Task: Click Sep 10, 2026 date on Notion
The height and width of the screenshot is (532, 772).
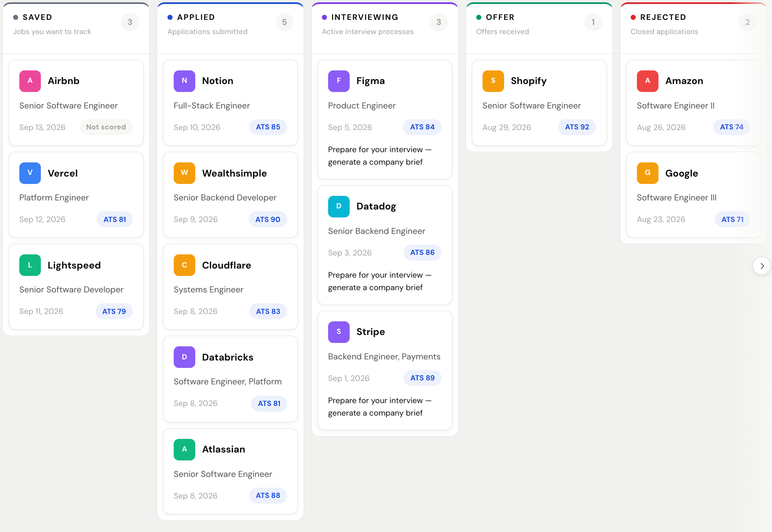Action: click(x=197, y=127)
